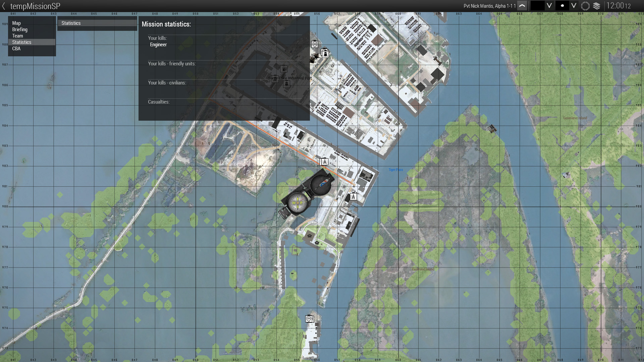644x362 pixels.
Task: Click the 'Your kills - friendly units' label
Action: (x=172, y=64)
